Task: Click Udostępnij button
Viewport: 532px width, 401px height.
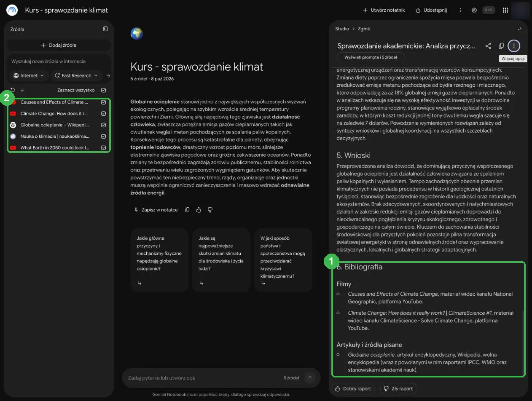Action: (431, 10)
